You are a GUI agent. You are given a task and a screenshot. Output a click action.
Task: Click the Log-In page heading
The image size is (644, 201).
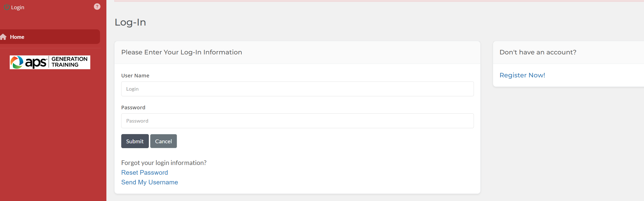[130, 22]
